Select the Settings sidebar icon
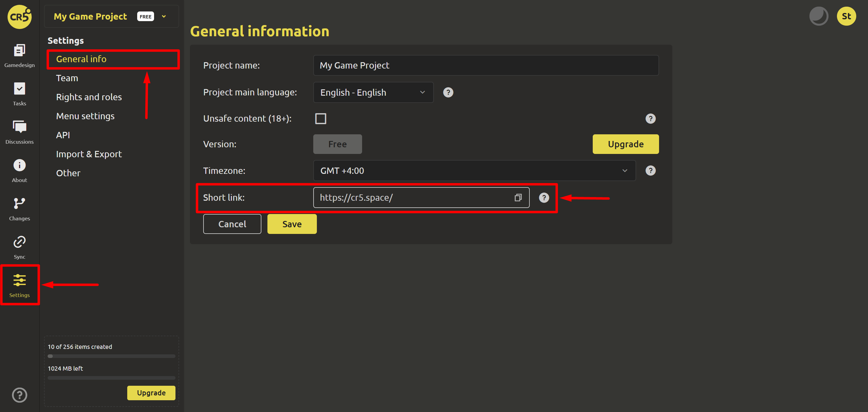868x412 pixels. coord(20,286)
